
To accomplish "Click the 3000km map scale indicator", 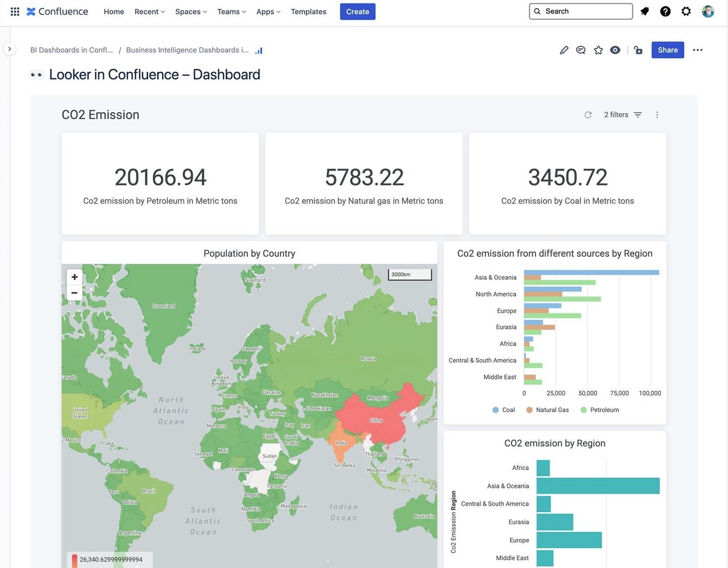I will [x=410, y=274].
